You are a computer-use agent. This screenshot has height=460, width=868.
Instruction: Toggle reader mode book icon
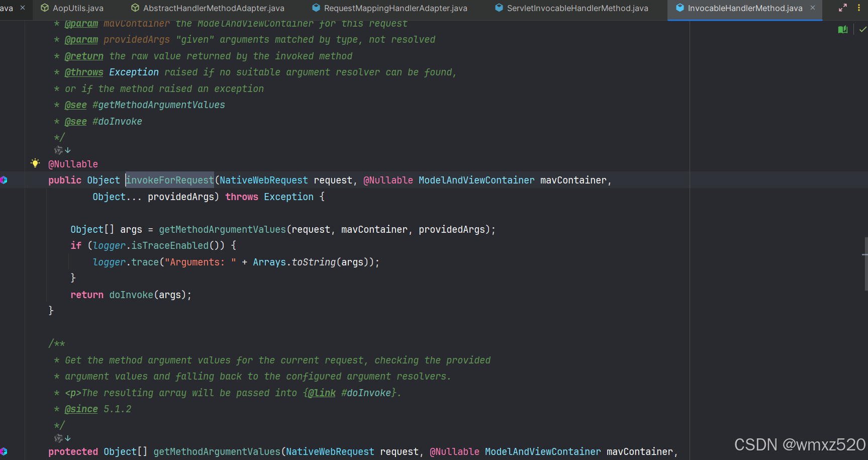pos(843,30)
